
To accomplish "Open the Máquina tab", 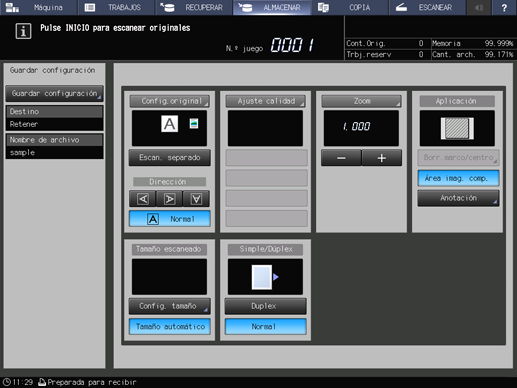I will [39, 7].
